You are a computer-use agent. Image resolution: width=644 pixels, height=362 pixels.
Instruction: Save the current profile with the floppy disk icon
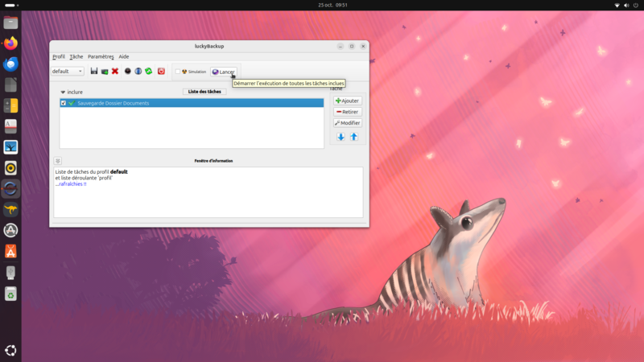tap(94, 71)
